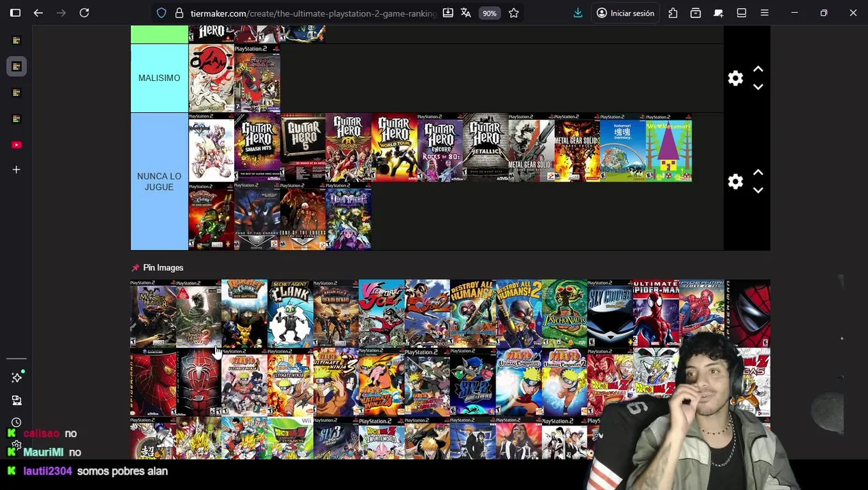Select Guitar Hero Encore Rocks the 80s cover
Screen dimensions: 868x490
pyautogui.click(x=439, y=148)
